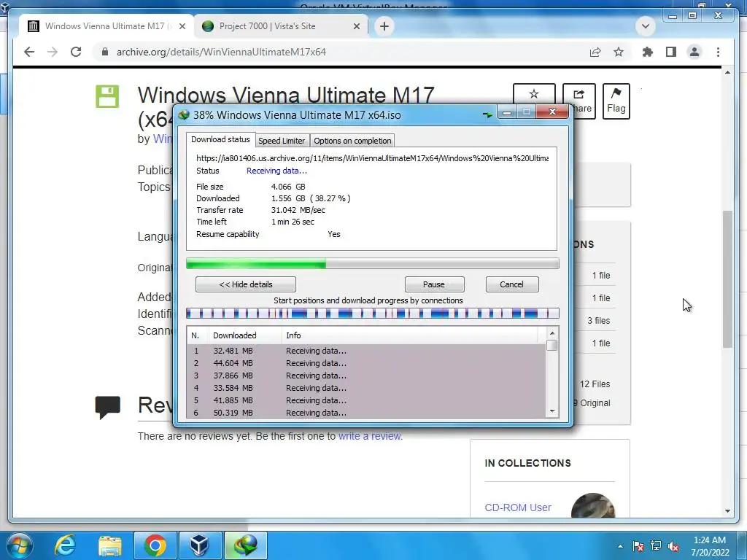This screenshot has height=560, width=747.
Task: Open Windows Explorer folder on taskbar
Action: pyautogui.click(x=109, y=545)
